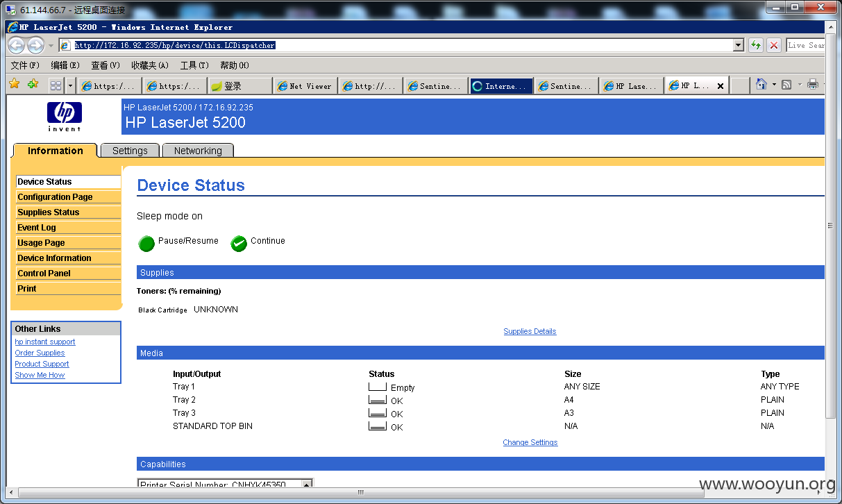The height and width of the screenshot is (504, 842).
Task: Click the page icon in the address bar
Action: click(66, 45)
